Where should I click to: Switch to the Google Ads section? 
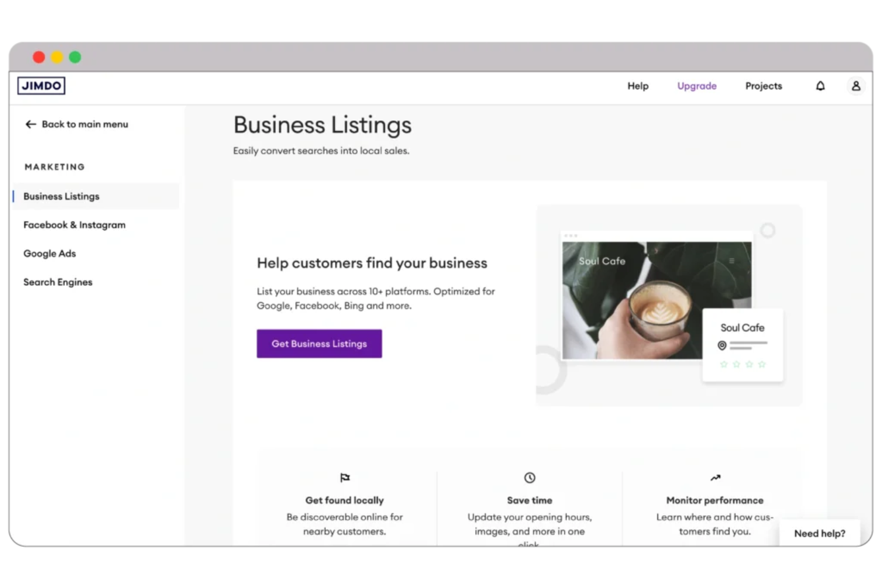tap(49, 253)
